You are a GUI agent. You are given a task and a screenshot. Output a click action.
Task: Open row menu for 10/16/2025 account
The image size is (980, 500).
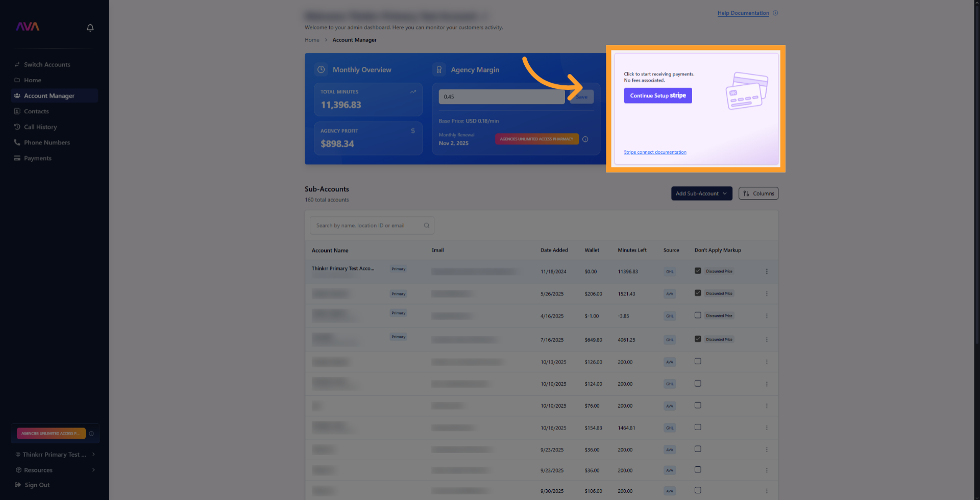pyautogui.click(x=767, y=428)
